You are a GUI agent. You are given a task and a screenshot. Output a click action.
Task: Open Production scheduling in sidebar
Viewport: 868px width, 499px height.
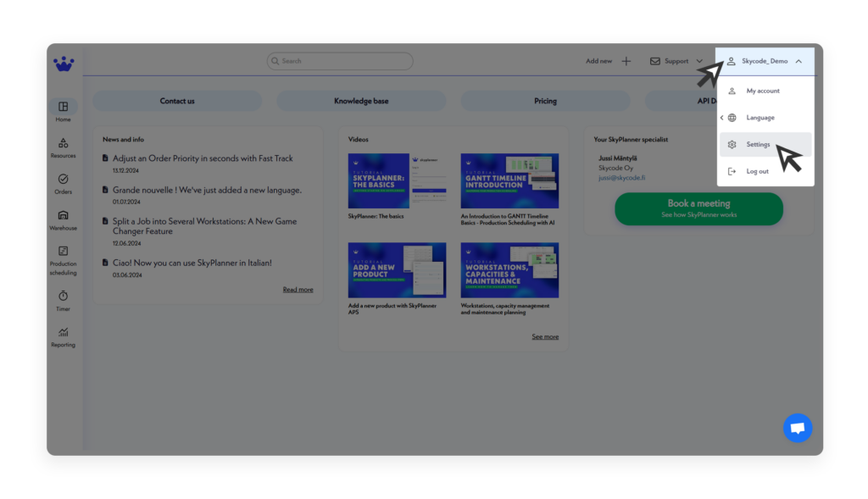pyautogui.click(x=64, y=252)
